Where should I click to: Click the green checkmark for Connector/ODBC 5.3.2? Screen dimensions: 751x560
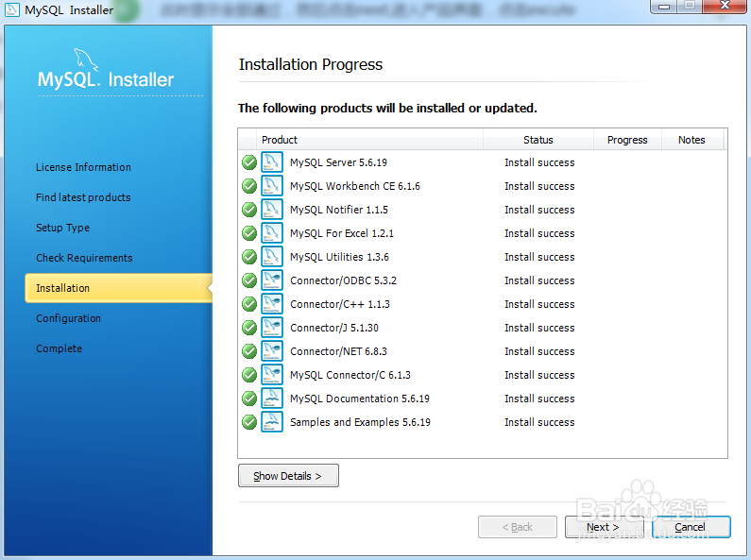249,280
